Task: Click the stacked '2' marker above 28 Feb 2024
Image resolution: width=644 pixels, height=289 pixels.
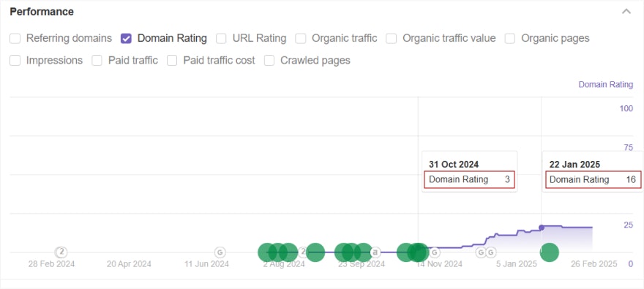Action: click(61, 252)
